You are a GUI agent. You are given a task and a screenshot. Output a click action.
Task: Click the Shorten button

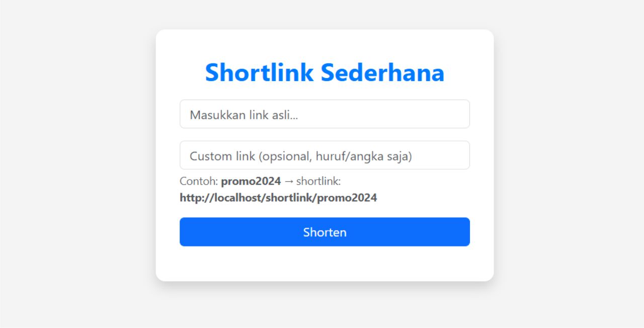click(x=325, y=232)
